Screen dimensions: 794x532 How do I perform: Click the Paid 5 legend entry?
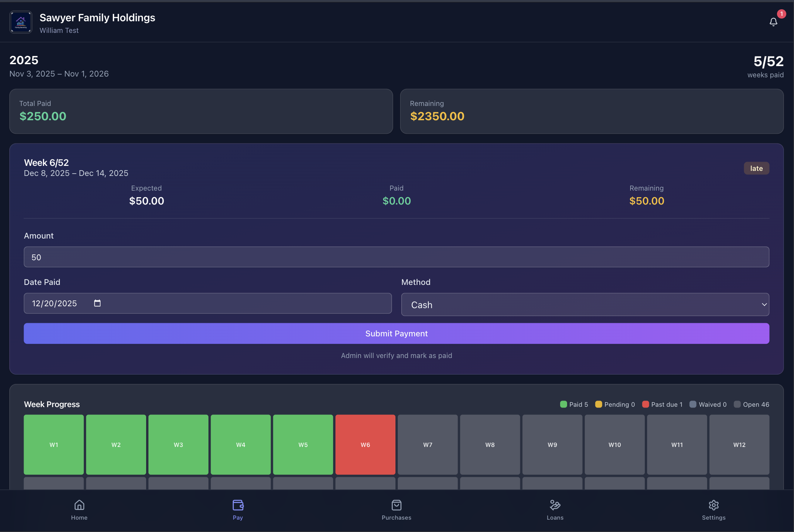tap(574, 404)
